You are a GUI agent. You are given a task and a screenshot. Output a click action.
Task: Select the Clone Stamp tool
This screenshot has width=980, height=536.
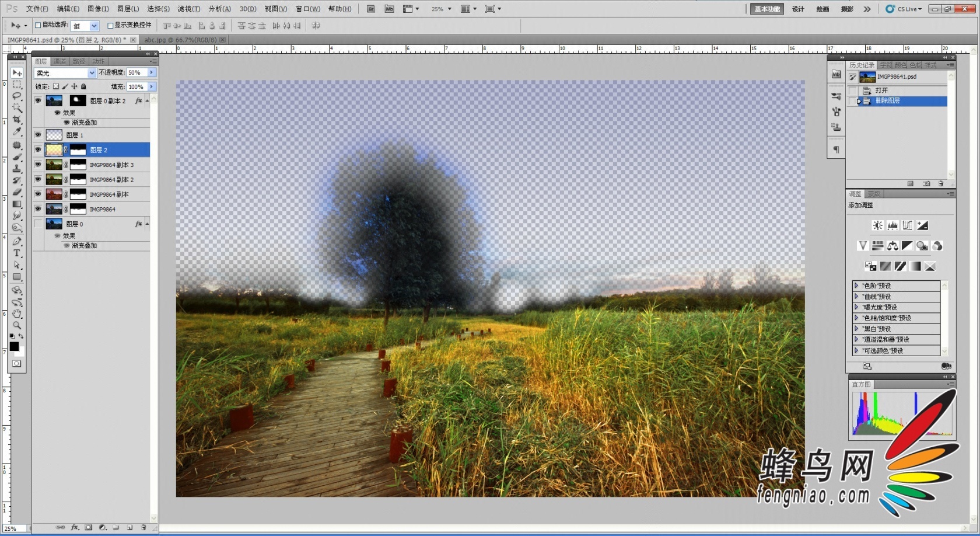(17, 168)
